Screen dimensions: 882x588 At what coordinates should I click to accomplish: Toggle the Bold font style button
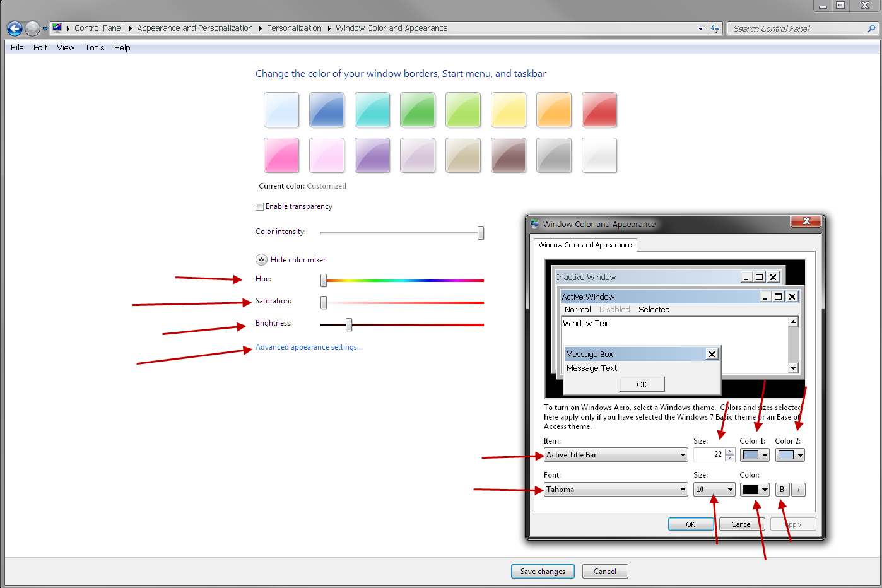click(782, 490)
